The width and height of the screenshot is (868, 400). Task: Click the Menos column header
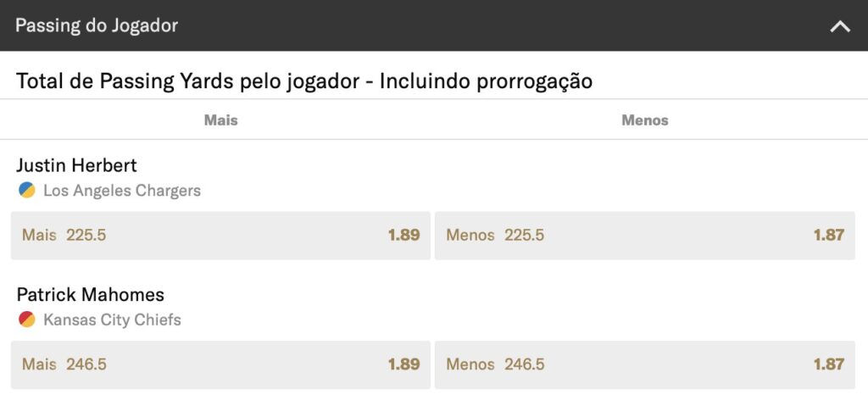(x=645, y=120)
